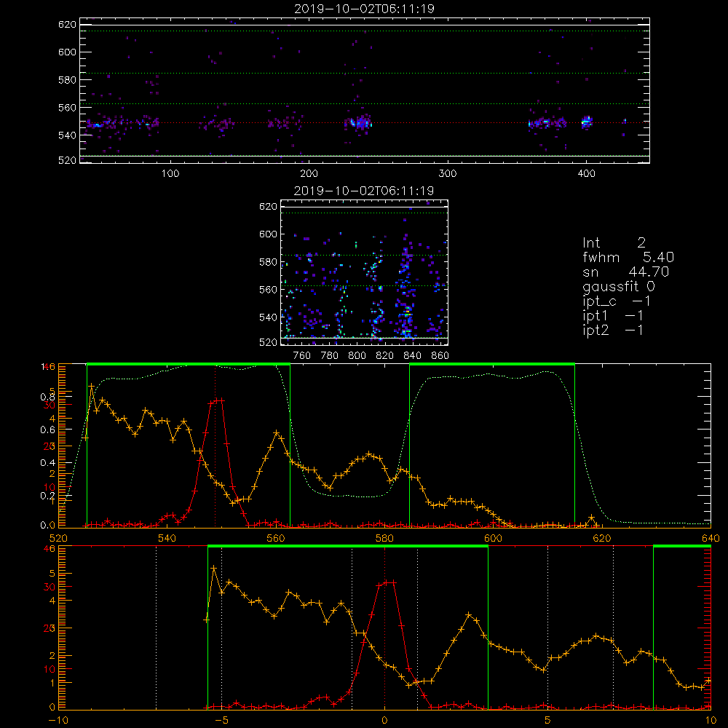Screen dimensions: 728x728
Task: Click x-axis label 400 under top spectrum image
Action: click(x=586, y=173)
